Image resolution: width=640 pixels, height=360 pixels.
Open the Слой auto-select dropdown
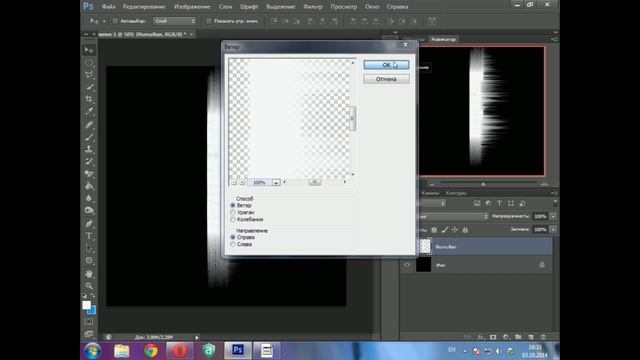174,21
